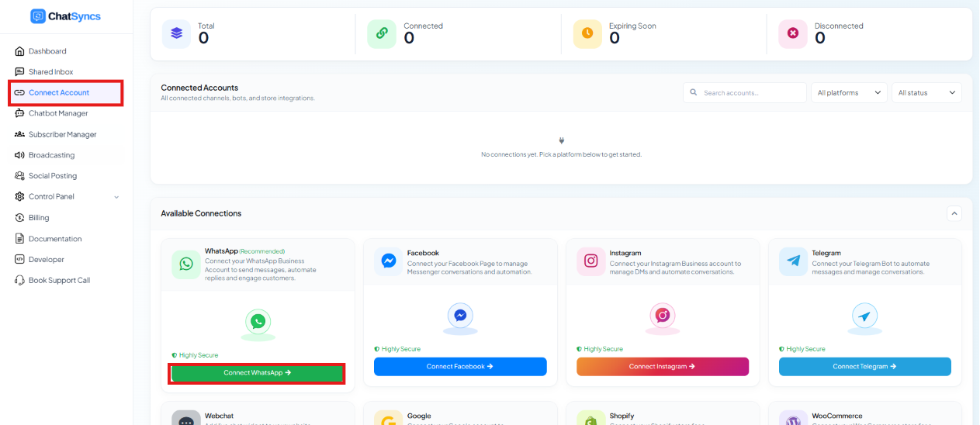Image resolution: width=980 pixels, height=425 pixels.
Task: Click the Connected green link icon
Action: pyautogui.click(x=382, y=33)
